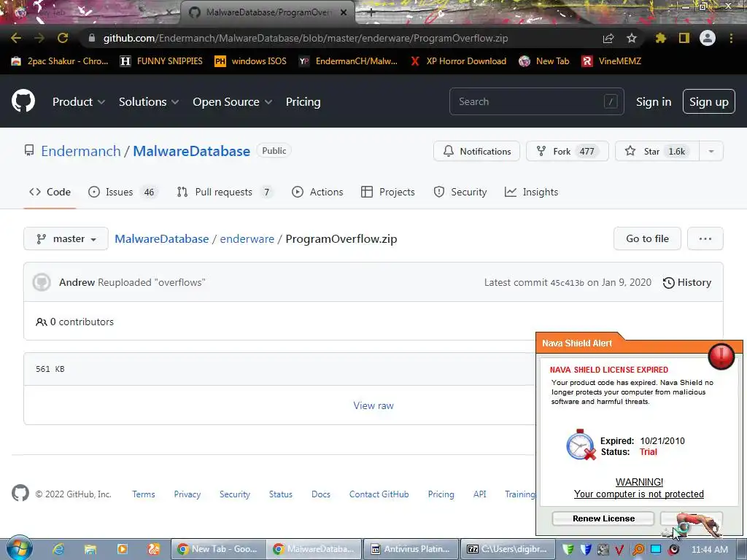Screen dimensions: 747x560
Task: Click the red alert icon in Nava Shield
Action: [x=721, y=356]
